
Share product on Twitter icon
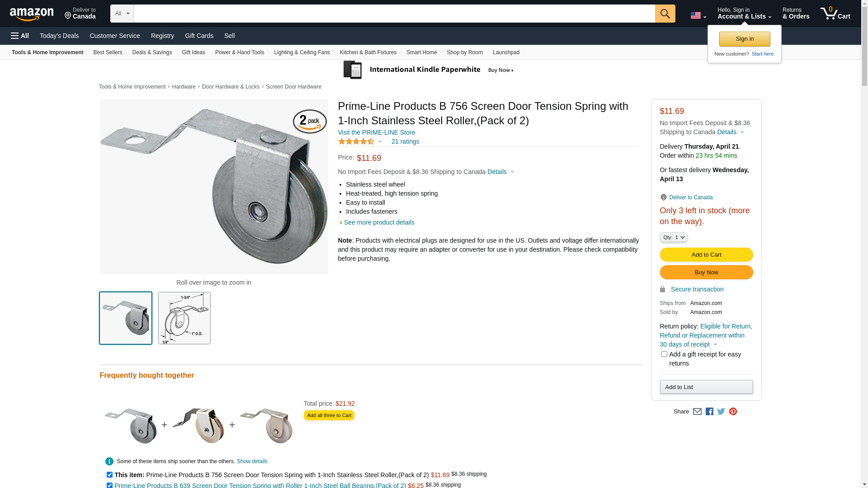tap(721, 412)
